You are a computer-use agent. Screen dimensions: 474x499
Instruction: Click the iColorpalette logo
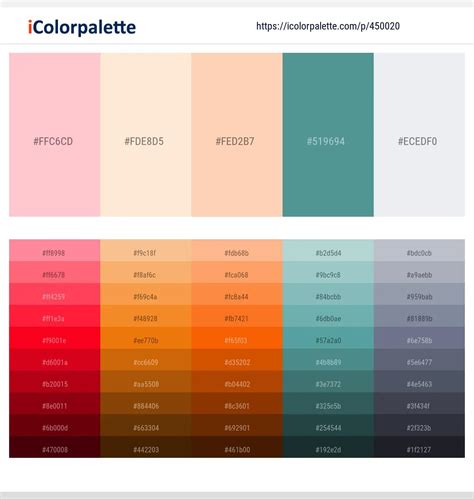pos(82,27)
